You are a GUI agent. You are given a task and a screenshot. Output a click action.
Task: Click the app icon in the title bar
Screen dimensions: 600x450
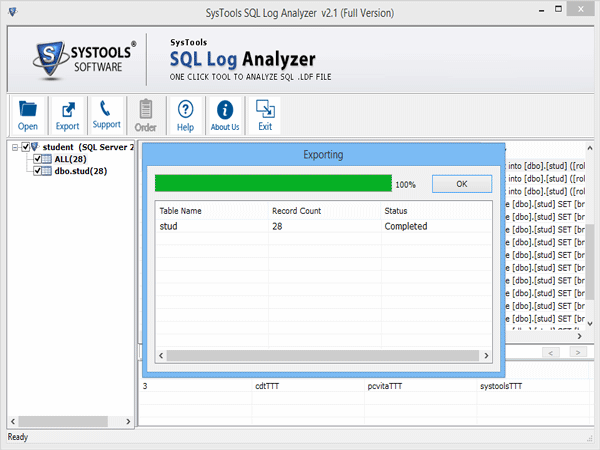(x=13, y=12)
